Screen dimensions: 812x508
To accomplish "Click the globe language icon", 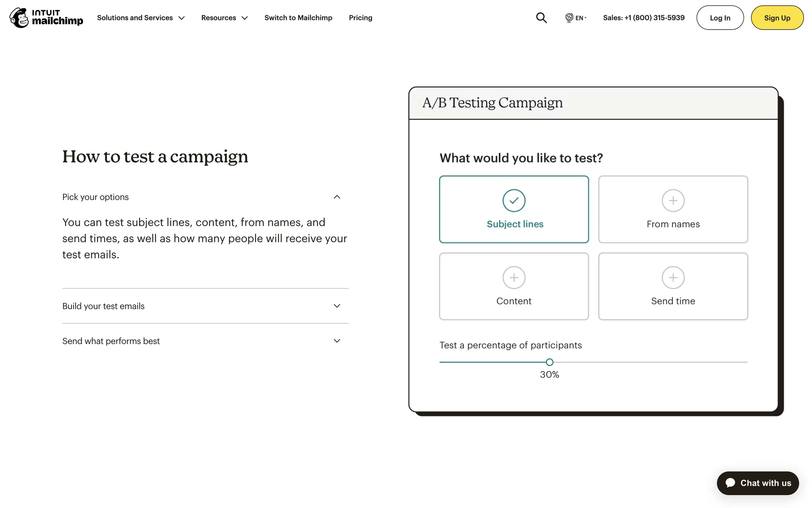I will 569,18.
